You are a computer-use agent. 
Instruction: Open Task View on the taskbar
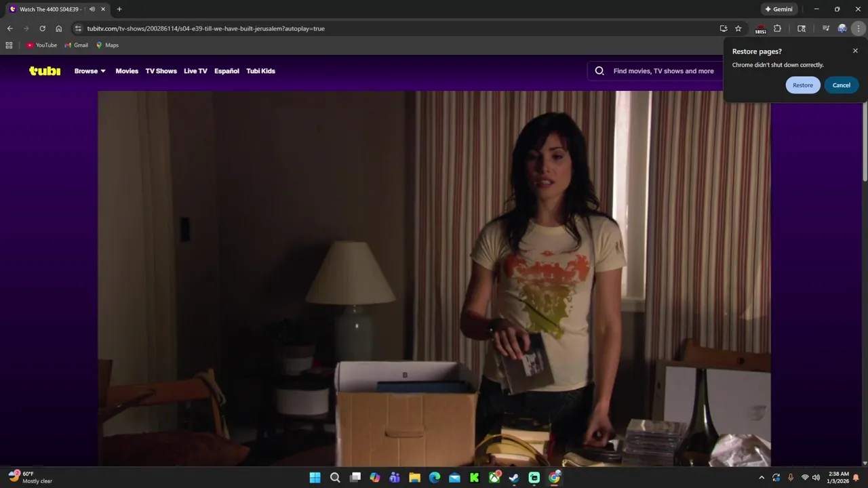[x=355, y=477]
